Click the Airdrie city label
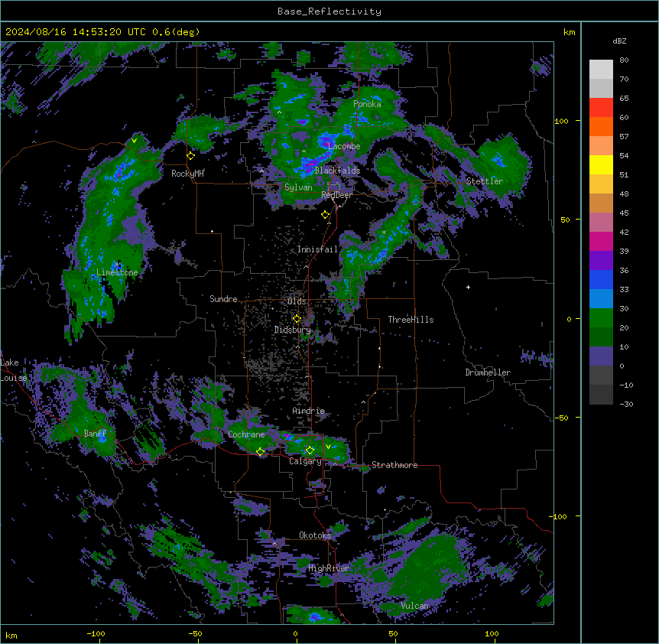The width and height of the screenshot is (659, 644). pos(309,411)
